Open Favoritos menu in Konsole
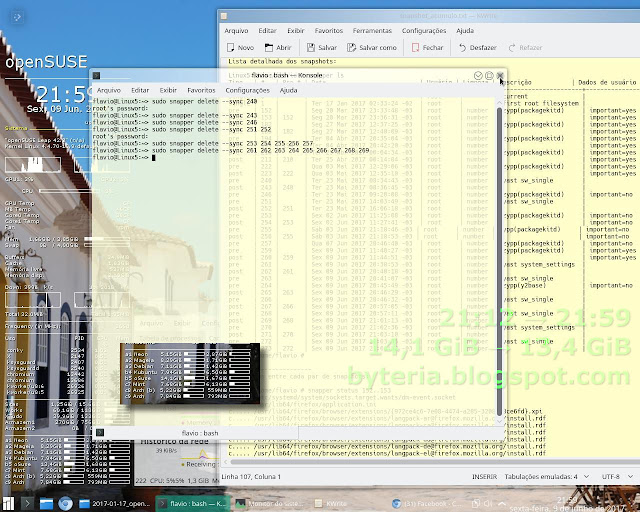Screen dimensions: 640x512 pos(201,90)
